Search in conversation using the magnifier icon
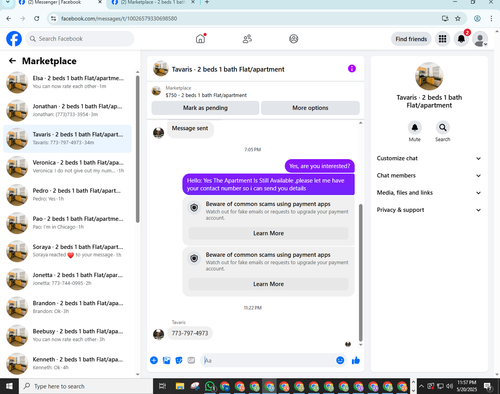The height and width of the screenshot is (394, 500). [443, 127]
